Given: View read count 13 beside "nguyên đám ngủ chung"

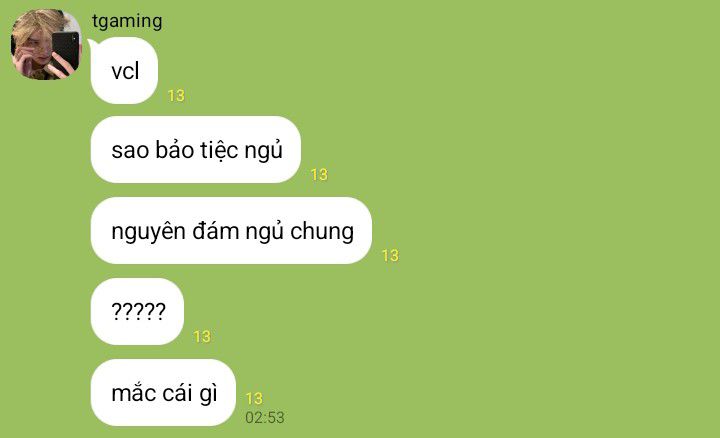Looking at the screenshot, I should click(x=390, y=255).
